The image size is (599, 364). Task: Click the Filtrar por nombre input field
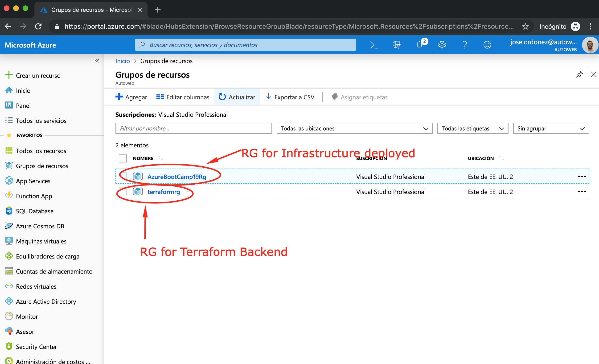point(193,129)
